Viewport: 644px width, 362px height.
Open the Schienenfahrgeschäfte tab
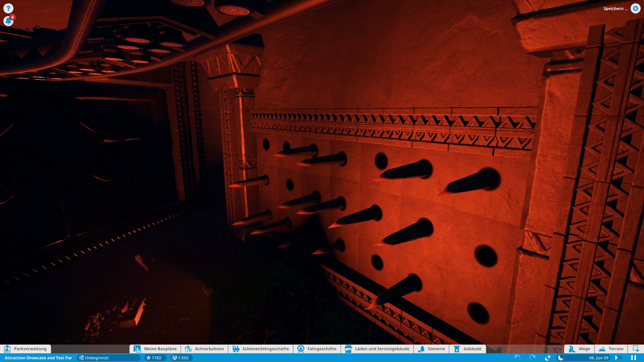point(261,349)
